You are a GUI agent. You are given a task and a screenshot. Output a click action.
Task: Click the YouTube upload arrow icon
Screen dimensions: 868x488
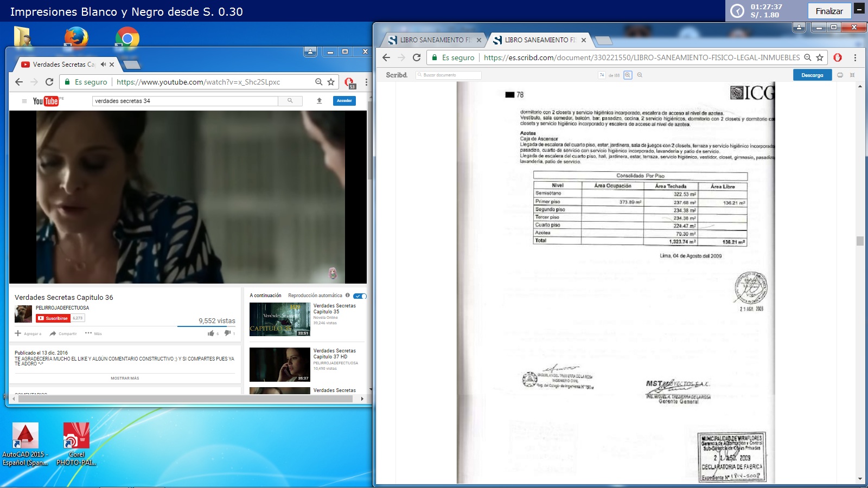[320, 101]
